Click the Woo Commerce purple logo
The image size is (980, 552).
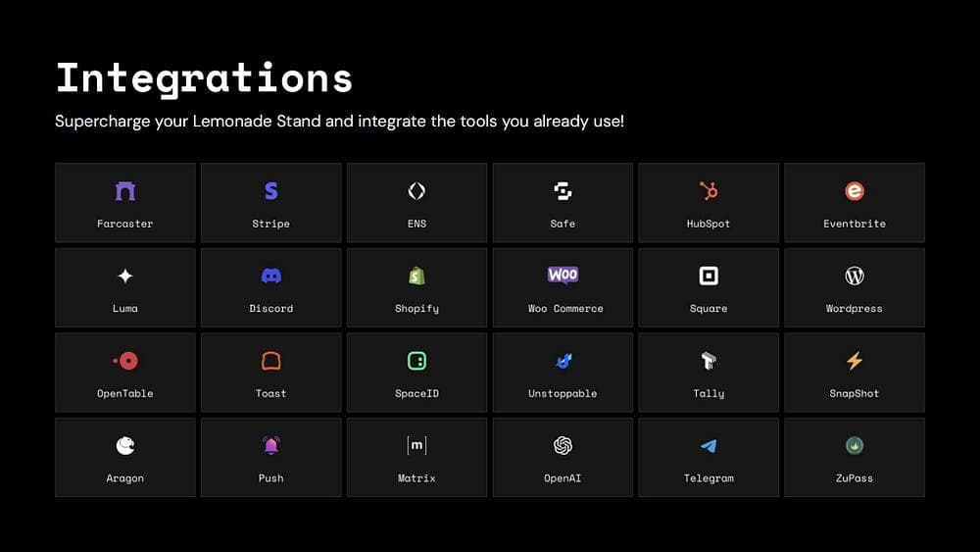point(563,276)
